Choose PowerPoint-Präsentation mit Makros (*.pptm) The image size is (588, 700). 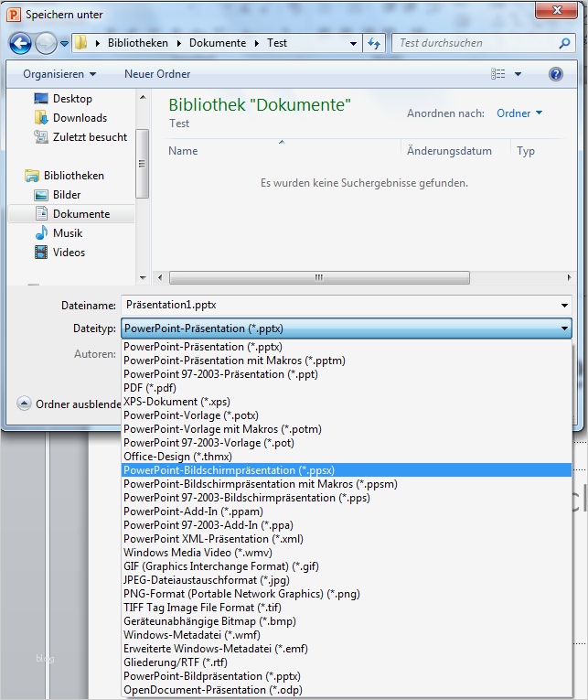347,361
